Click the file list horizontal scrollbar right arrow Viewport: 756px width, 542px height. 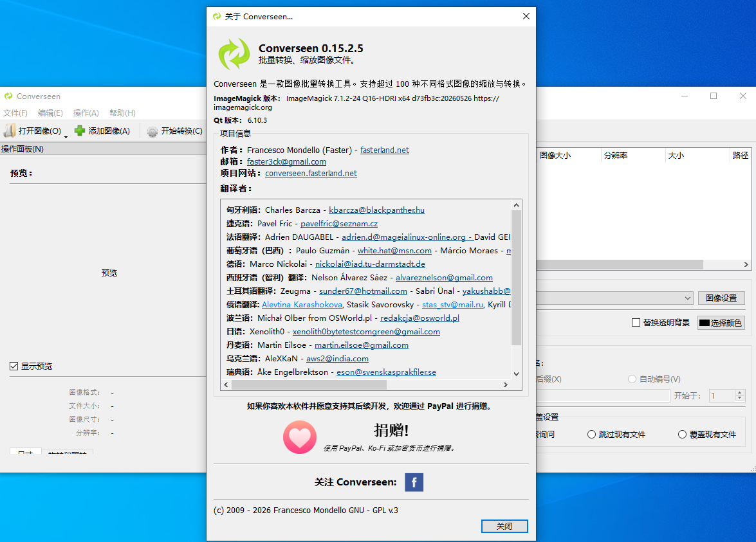click(746, 264)
